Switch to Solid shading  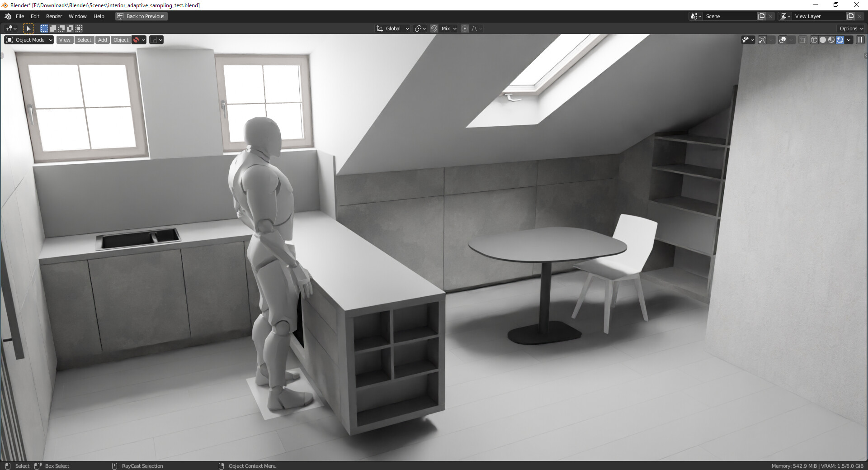click(x=823, y=40)
